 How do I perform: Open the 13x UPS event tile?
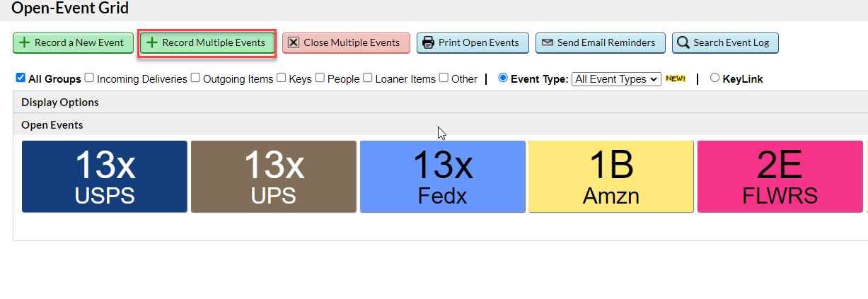(274, 176)
